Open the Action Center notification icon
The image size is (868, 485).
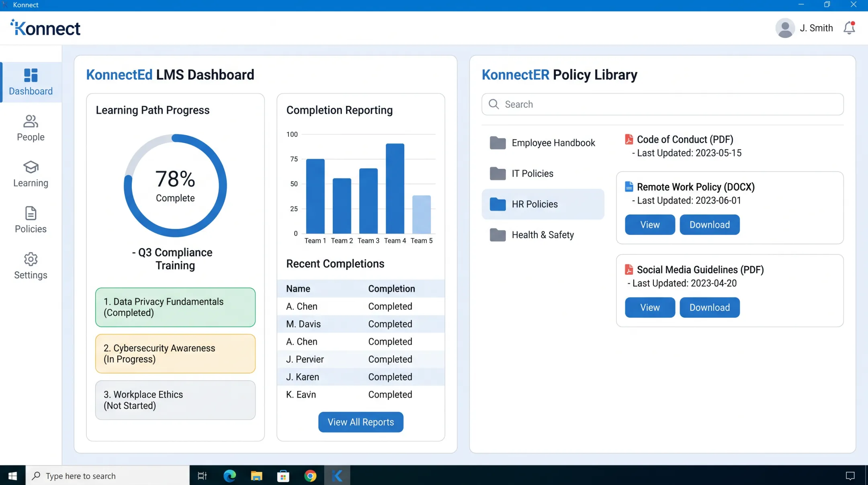[x=850, y=476]
